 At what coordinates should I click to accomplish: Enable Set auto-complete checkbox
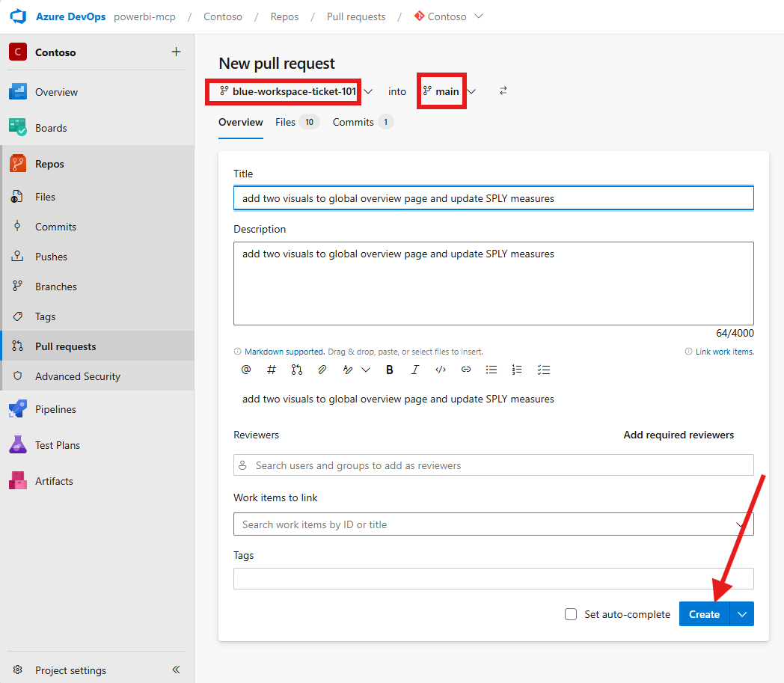click(x=571, y=614)
